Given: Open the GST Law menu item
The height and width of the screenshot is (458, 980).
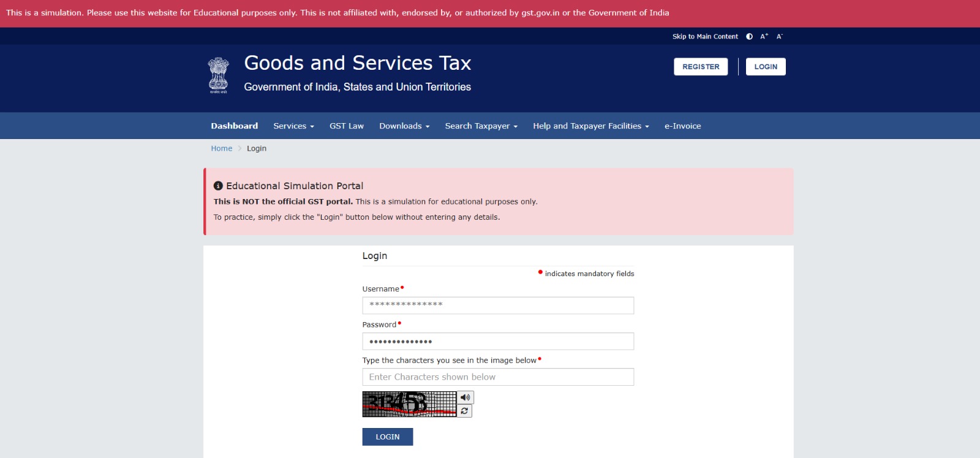Looking at the screenshot, I should 347,126.
